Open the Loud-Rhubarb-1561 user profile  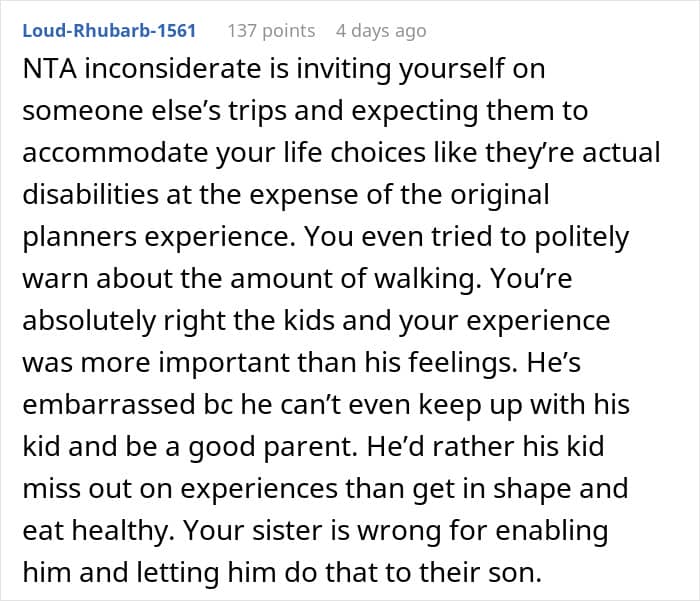click(109, 31)
